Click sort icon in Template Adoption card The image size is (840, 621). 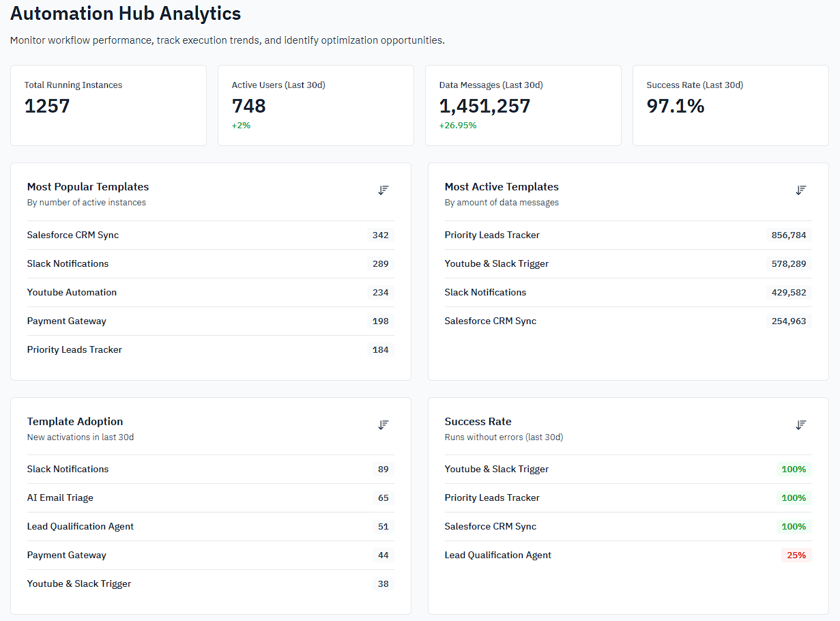(x=383, y=425)
